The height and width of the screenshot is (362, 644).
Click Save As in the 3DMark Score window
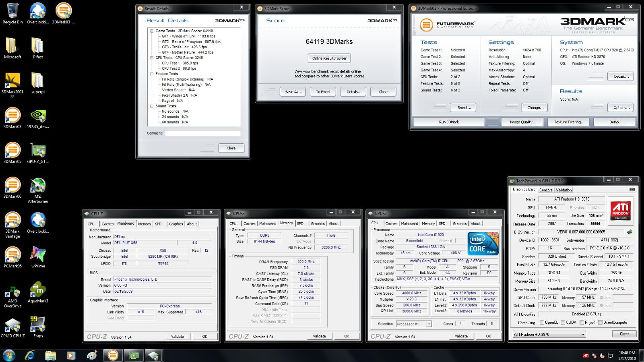click(x=293, y=92)
